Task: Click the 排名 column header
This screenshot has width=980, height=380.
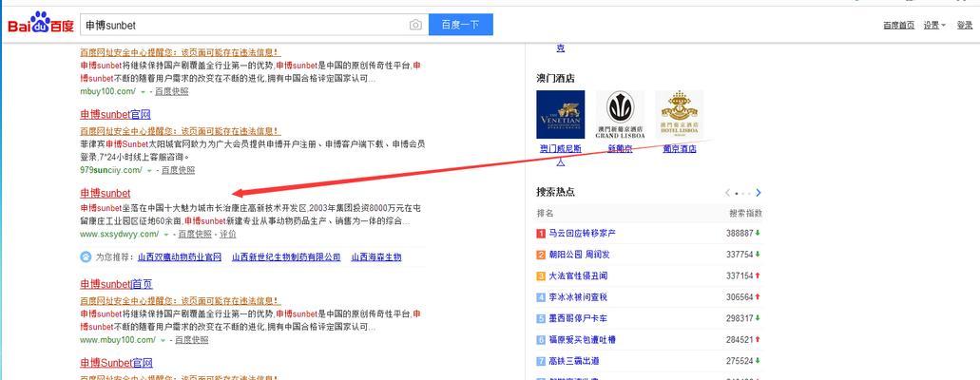Action: click(x=545, y=213)
